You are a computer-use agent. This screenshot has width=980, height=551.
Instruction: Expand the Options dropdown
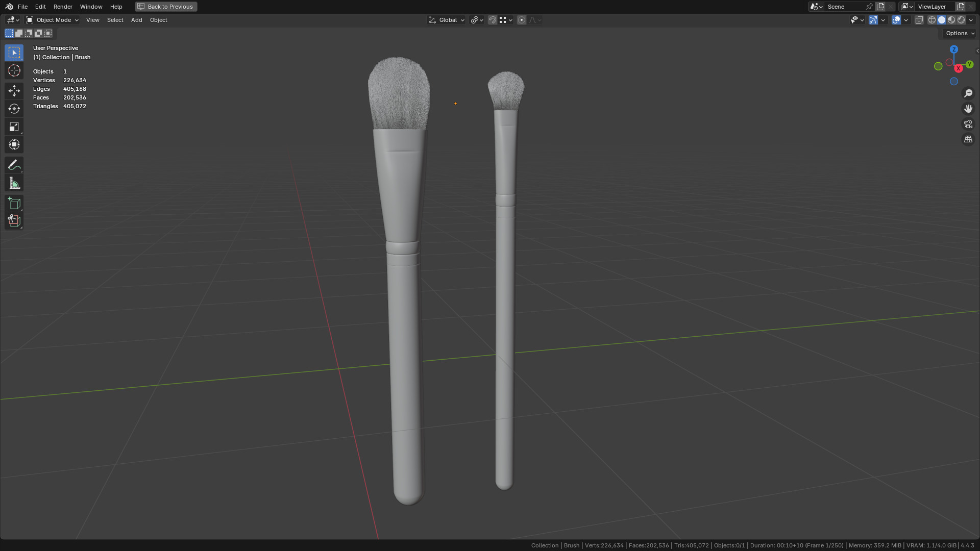pos(960,33)
